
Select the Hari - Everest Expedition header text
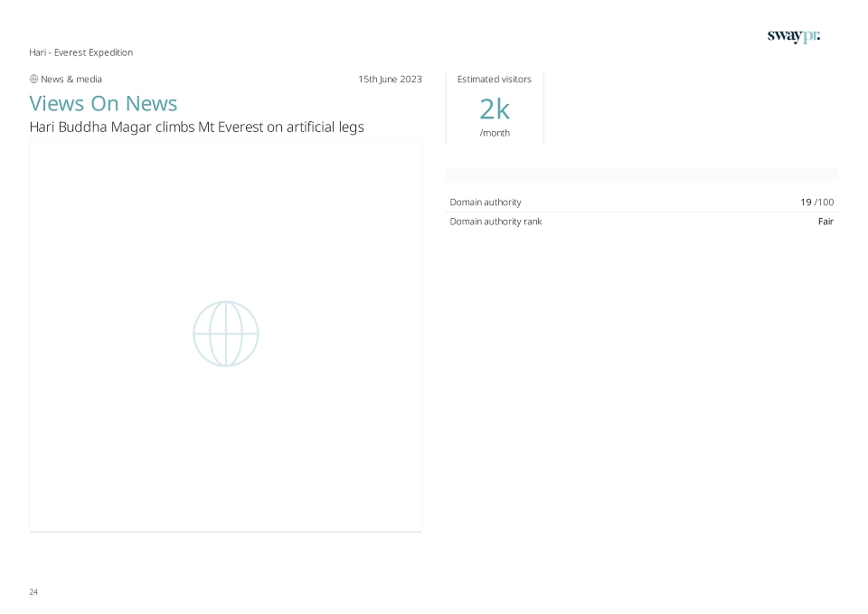tap(80, 52)
